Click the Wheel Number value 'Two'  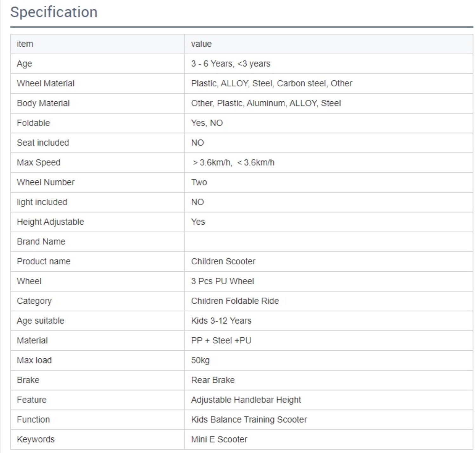coord(199,182)
